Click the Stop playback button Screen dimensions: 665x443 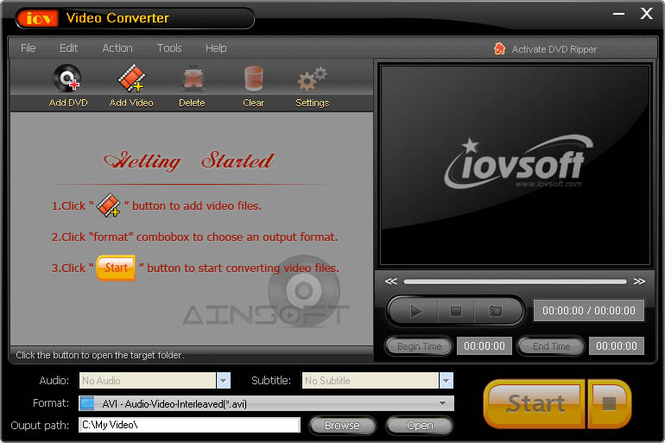point(456,311)
